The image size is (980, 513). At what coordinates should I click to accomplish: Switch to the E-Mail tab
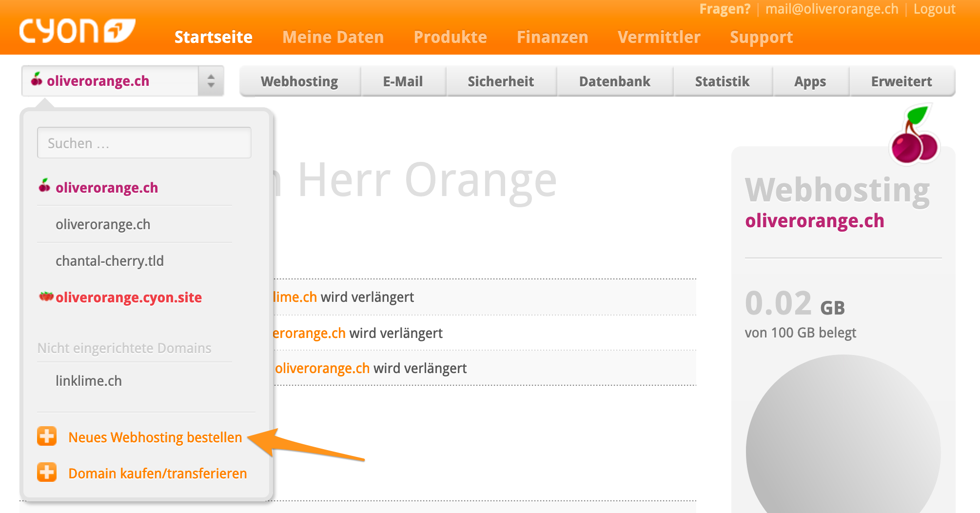pos(403,81)
